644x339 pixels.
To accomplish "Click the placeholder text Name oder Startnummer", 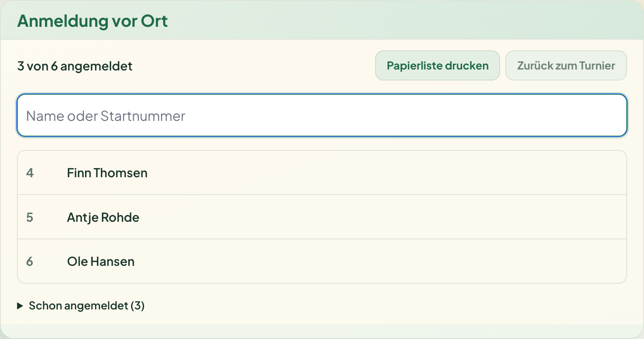I will coord(106,116).
